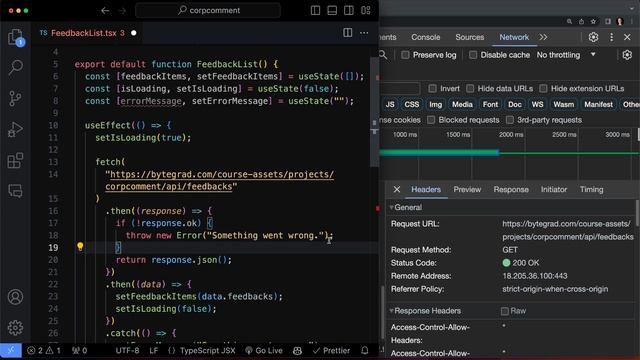Open editor More Actions ellipsis
Image resolution: width=640 pixels, height=360 pixels.
tap(364, 33)
